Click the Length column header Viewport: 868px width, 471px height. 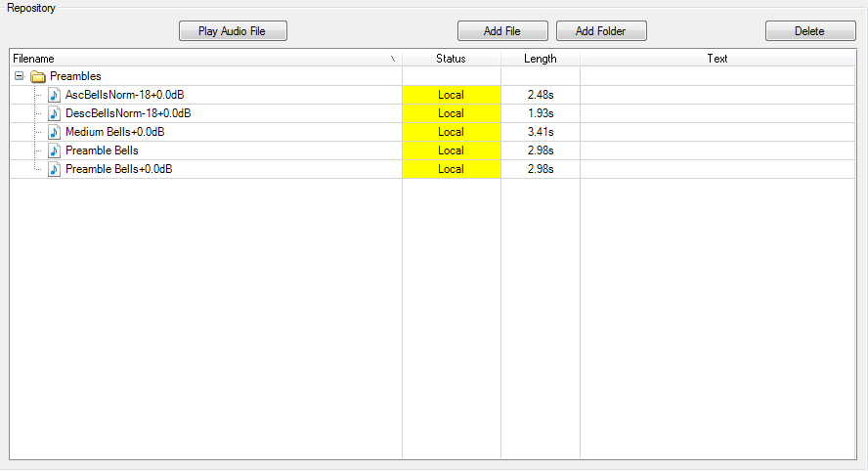pyautogui.click(x=541, y=58)
